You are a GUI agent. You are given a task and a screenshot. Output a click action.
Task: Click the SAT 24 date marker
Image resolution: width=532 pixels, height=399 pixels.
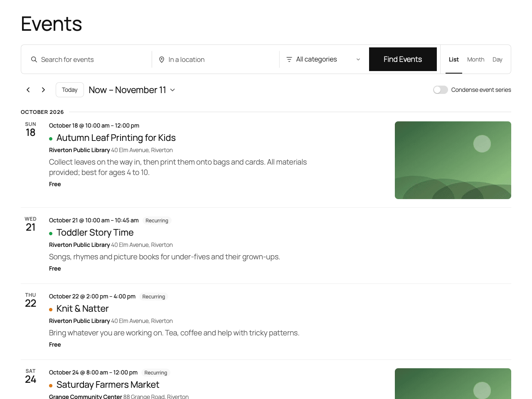click(31, 377)
